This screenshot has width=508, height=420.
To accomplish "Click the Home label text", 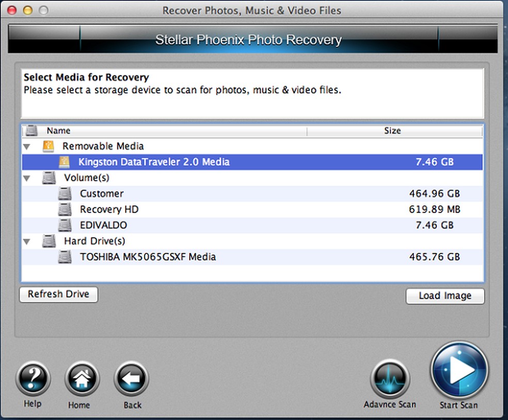I will click(x=79, y=405).
